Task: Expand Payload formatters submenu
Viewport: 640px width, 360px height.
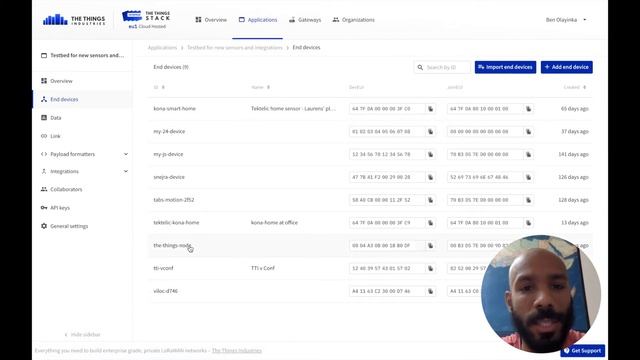Action: tap(126, 154)
